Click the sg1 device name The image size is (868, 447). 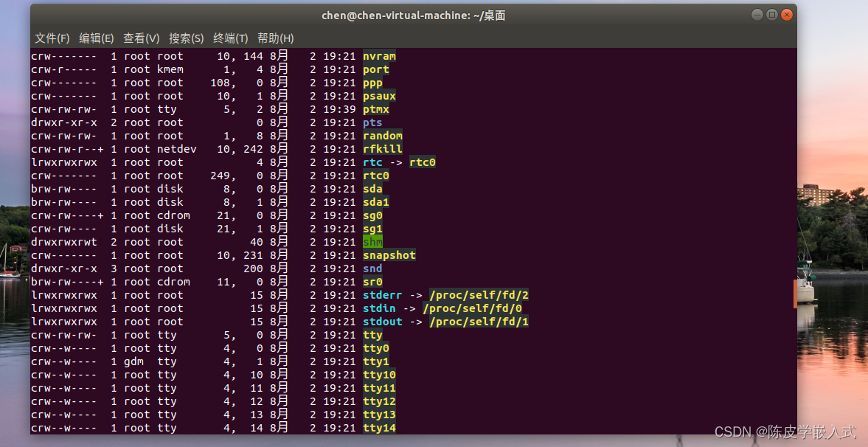pyautogui.click(x=372, y=229)
